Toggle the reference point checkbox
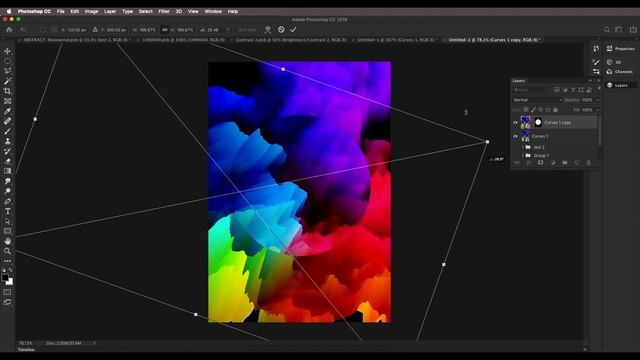 [43, 29]
